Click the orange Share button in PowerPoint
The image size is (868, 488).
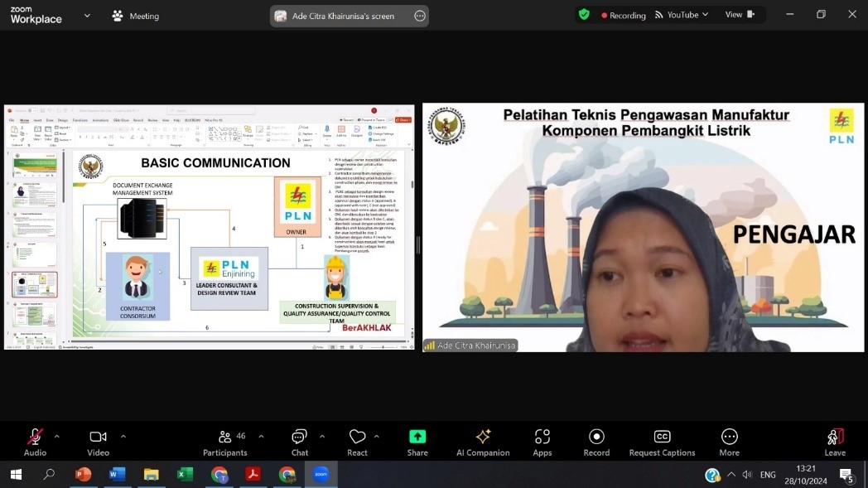[403, 119]
